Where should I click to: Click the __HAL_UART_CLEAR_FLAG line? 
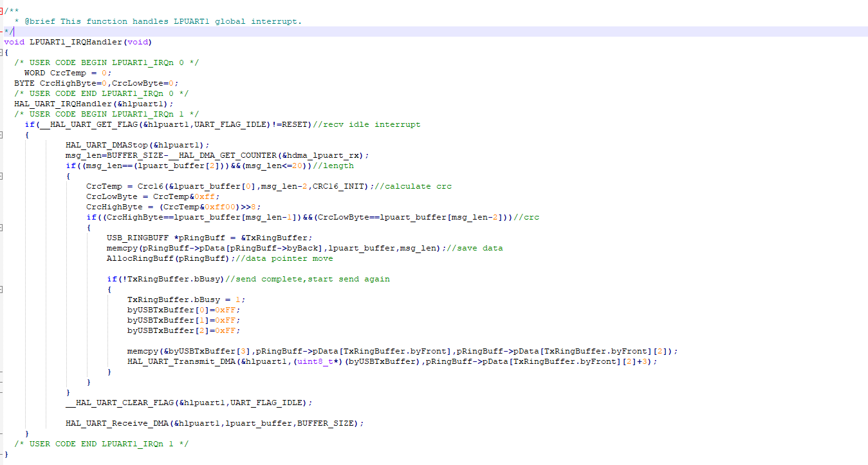[x=189, y=403]
